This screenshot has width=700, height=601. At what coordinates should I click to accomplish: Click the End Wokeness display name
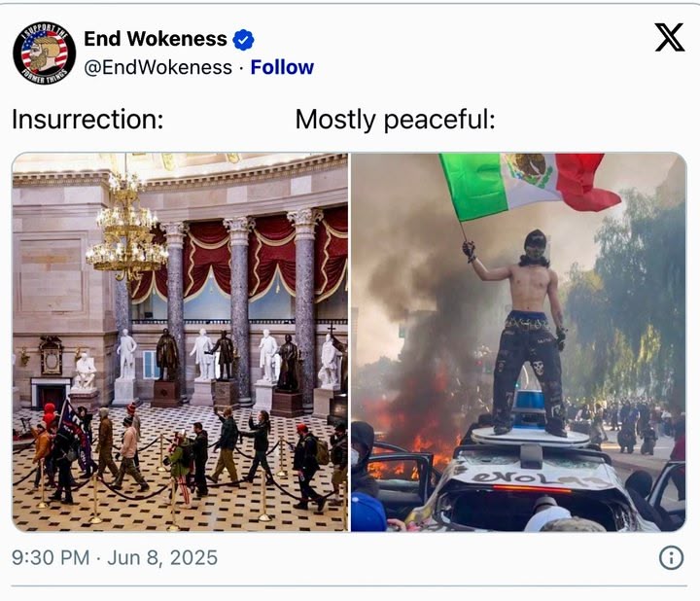pyautogui.click(x=156, y=39)
